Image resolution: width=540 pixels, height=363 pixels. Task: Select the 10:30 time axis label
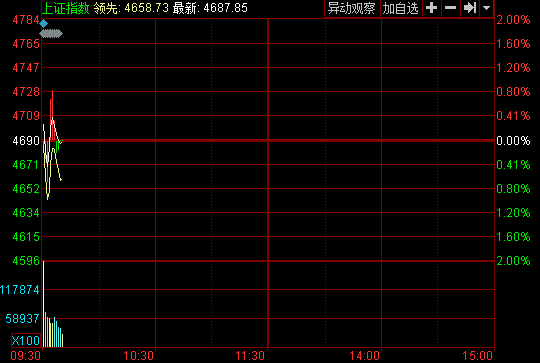pos(138,356)
